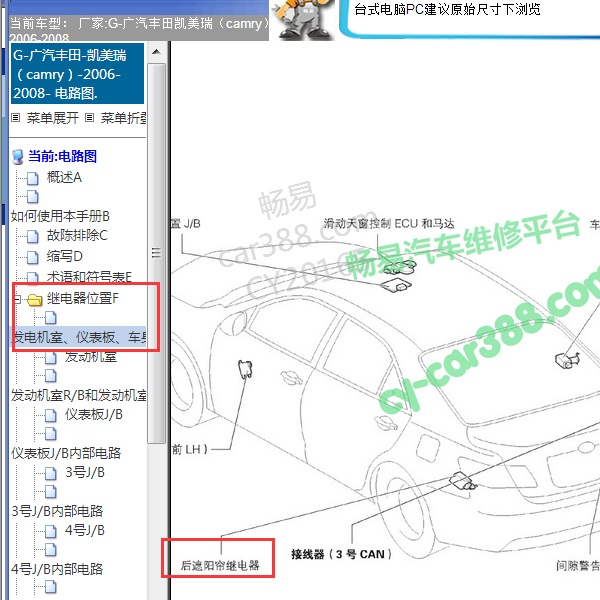Click the 后遮阳帘继电器 label in diagram

point(220,565)
